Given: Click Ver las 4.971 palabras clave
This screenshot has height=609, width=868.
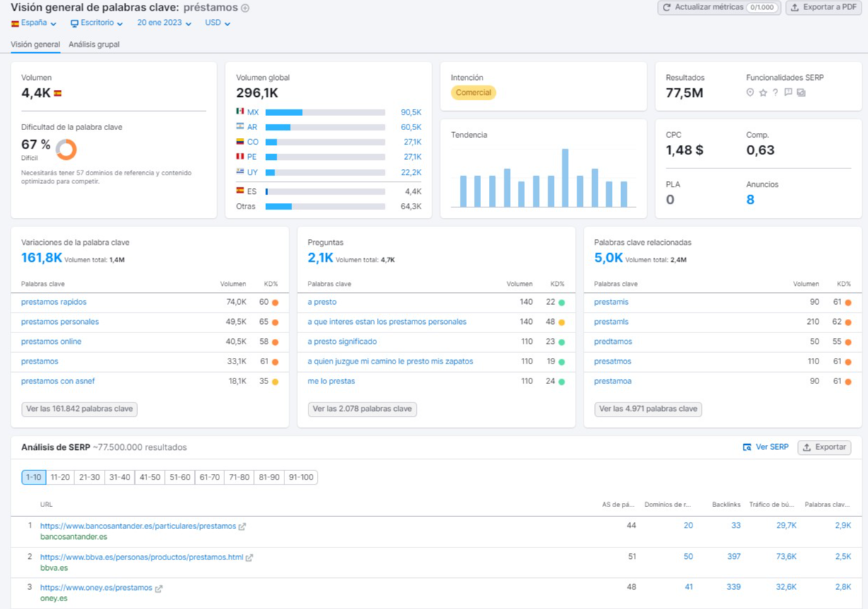Looking at the screenshot, I should pyautogui.click(x=648, y=409).
